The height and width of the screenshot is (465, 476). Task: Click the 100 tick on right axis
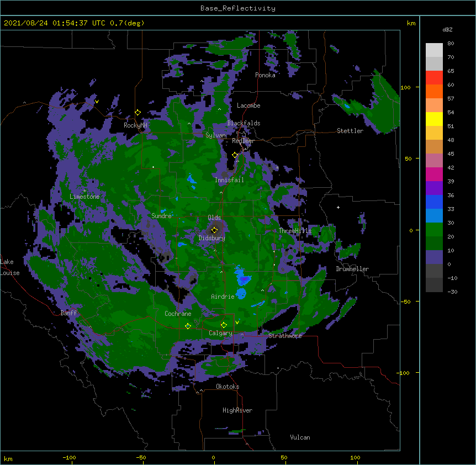pos(405,87)
